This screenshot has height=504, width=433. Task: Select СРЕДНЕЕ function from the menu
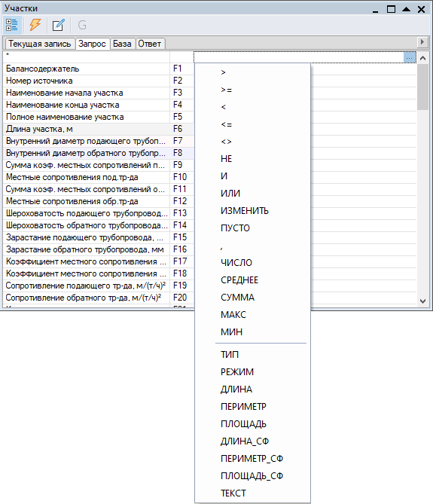(252, 280)
